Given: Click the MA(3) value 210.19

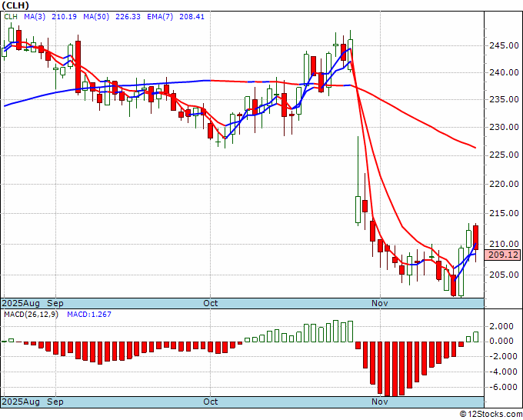Looking at the screenshot, I should [64, 17].
